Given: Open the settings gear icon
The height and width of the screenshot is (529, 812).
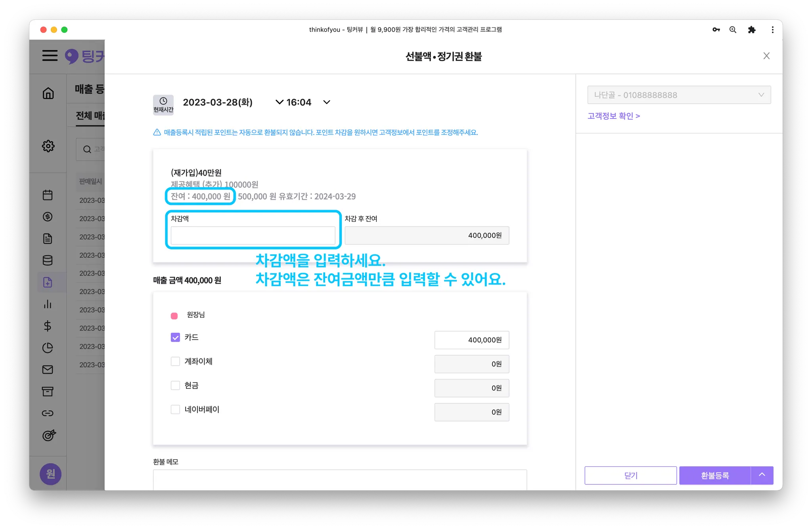Looking at the screenshot, I should (x=48, y=146).
